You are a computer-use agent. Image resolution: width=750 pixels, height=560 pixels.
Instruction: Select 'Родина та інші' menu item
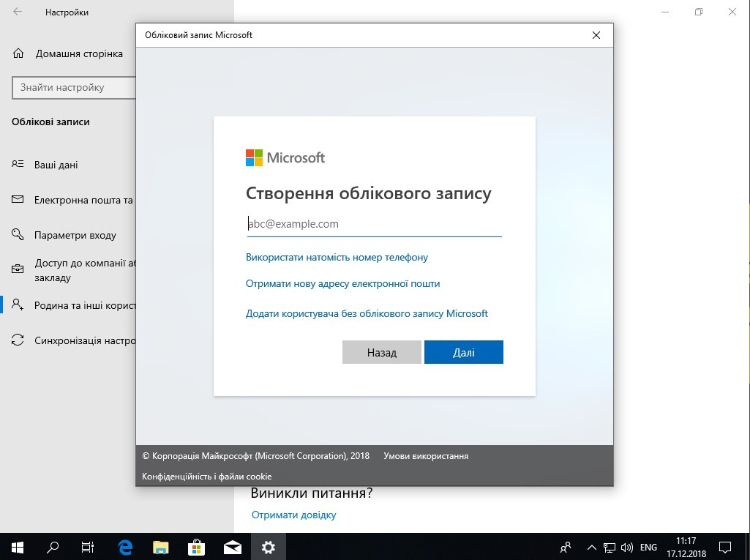point(85,305)
